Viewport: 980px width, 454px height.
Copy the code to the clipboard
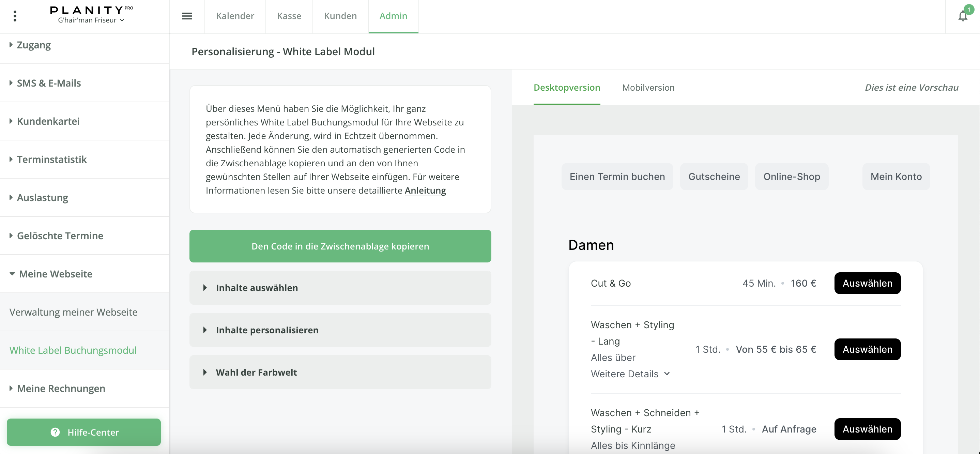click(340, 246)
